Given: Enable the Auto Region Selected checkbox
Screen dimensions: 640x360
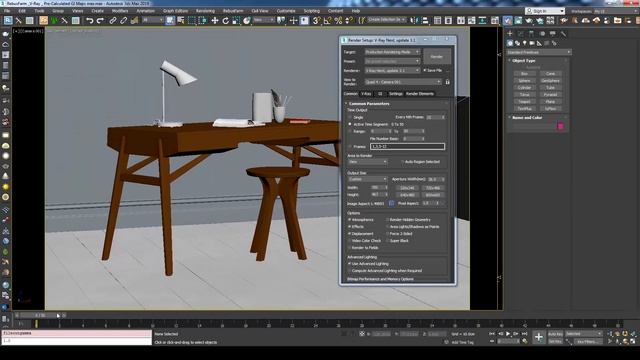Looking at the screenshot, I should click(x=402, y=162).
